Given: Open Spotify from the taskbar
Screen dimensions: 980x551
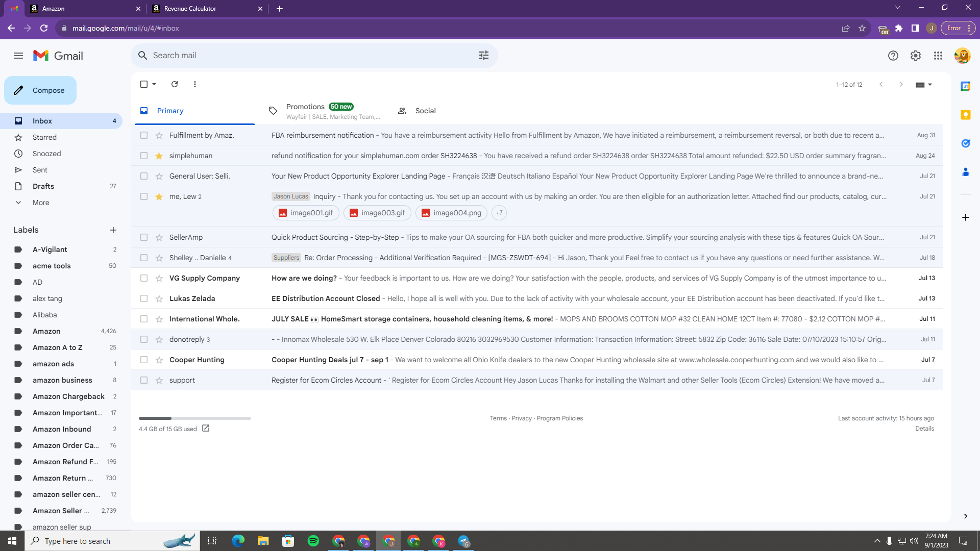Looking at the screenshot, I should pyautogui.click(x=313, y=541).
